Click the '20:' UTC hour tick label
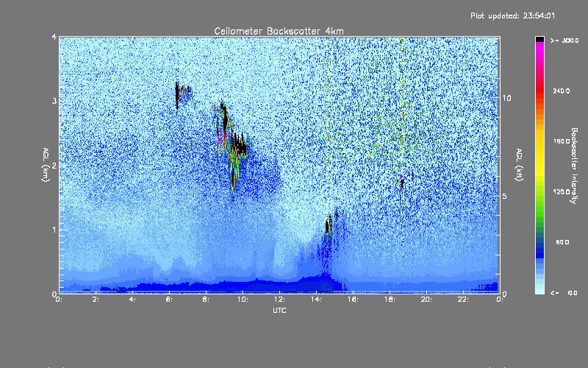Viewport: 588px width, 368px height. click(x=427, y=300)
